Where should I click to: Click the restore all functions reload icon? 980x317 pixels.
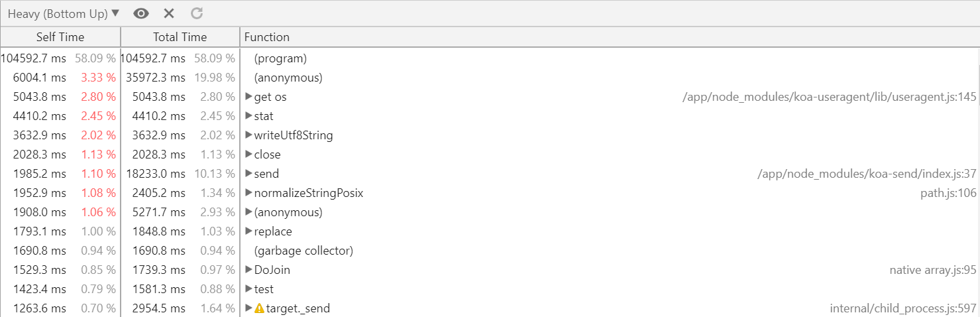tap(197, 13)
